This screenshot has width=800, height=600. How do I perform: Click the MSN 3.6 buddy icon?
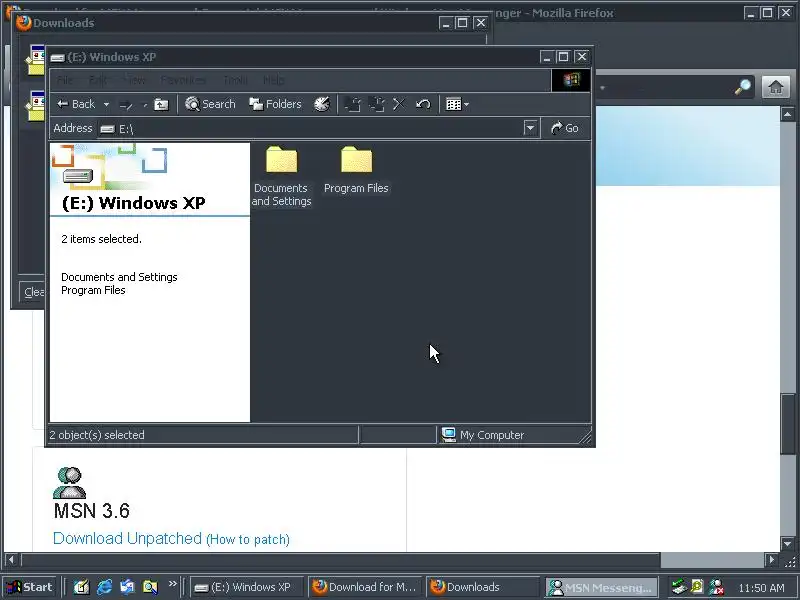[70, 483]
